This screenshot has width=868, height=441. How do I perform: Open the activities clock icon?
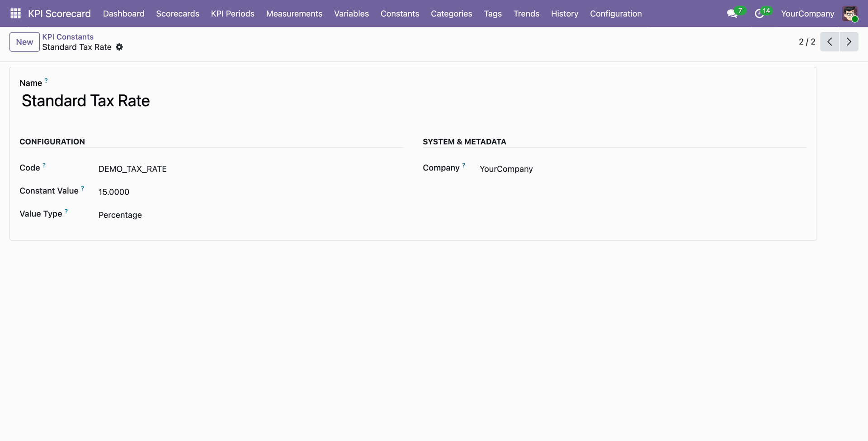pos(759,14)
